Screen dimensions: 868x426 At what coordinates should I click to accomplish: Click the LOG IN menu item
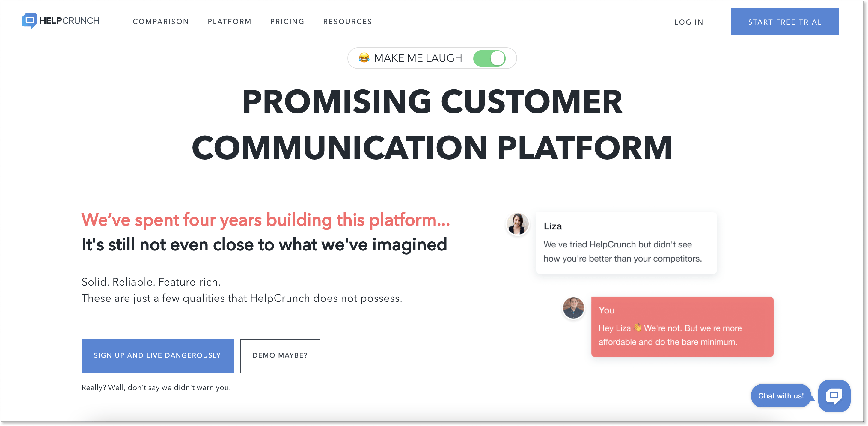689,22
